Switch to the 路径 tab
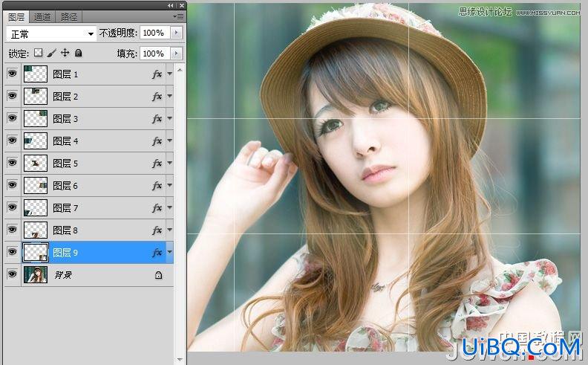 [x=69, y=17]
